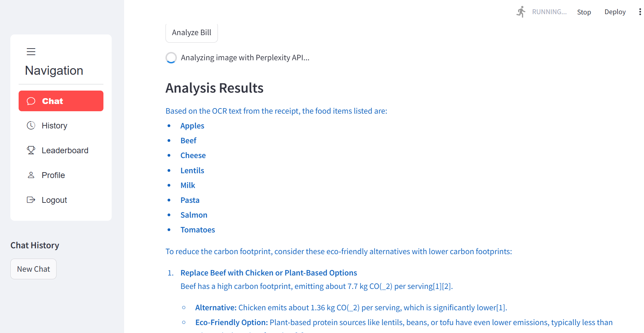This screenshot has width=644, height=333.
Task: Open the three-dot main menu
Action: 640,12
